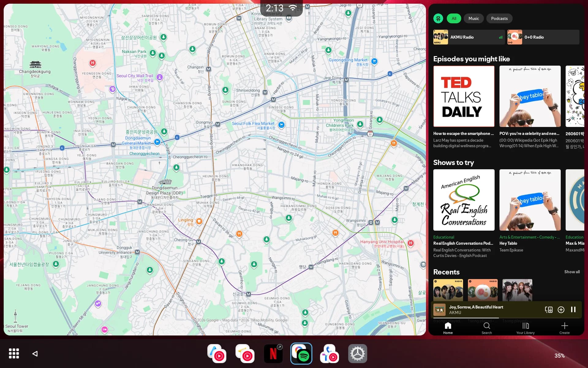Click the Dongmyo metro station marker
The height and width of the screenshot is (368, 588).
coord(218,124)
